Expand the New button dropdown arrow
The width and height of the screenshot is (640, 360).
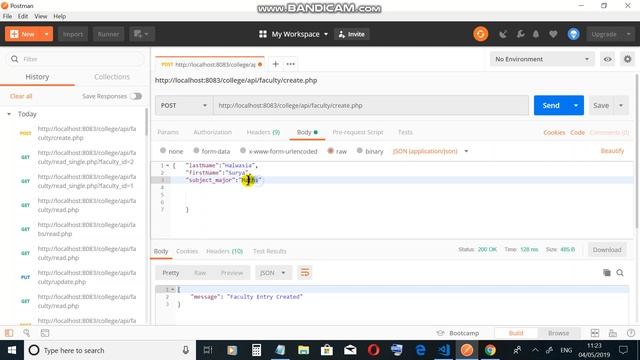47,34
